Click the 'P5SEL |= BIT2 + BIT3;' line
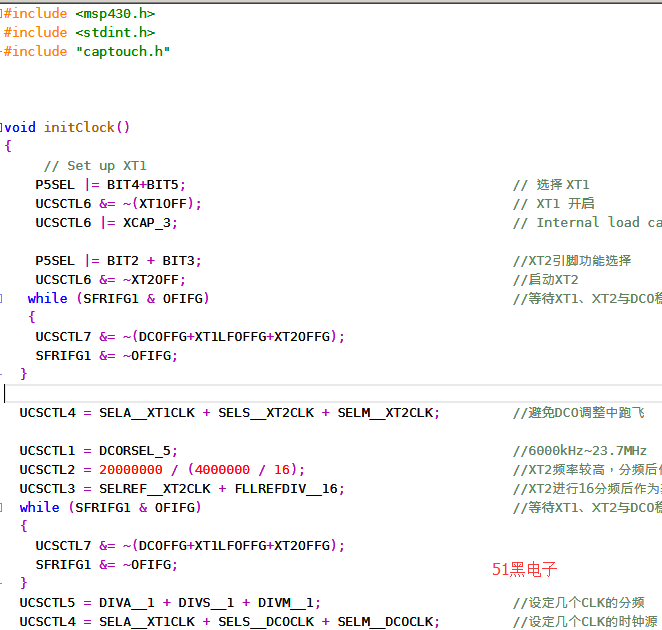The image size is (662, 630). point(119,261)
